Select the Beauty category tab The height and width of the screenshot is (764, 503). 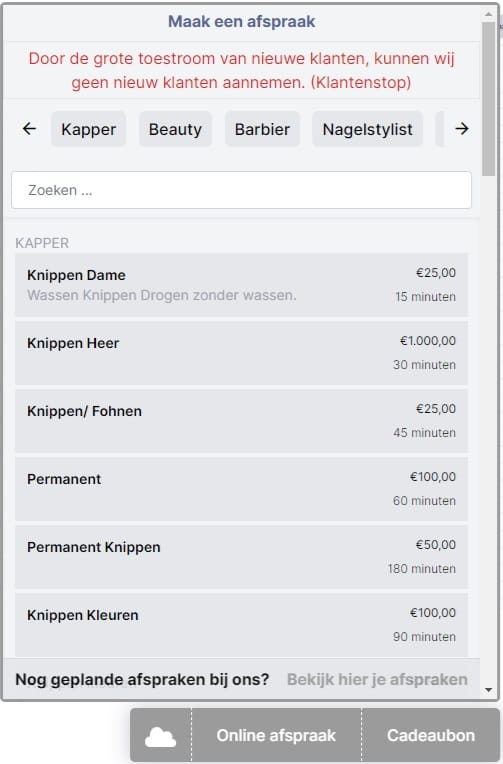tap(175, 129)
